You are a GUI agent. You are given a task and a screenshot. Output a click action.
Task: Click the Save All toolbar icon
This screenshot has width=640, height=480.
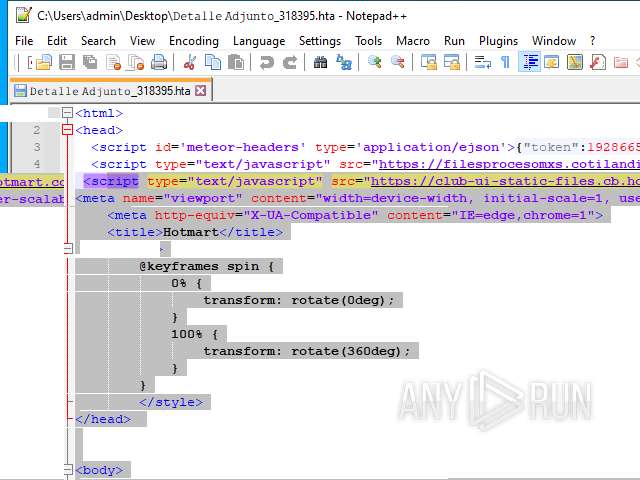(90, 62)
